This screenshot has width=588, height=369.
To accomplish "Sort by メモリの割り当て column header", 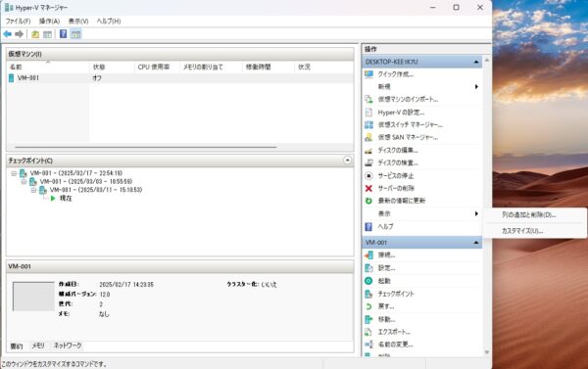I will coord(211,68).
